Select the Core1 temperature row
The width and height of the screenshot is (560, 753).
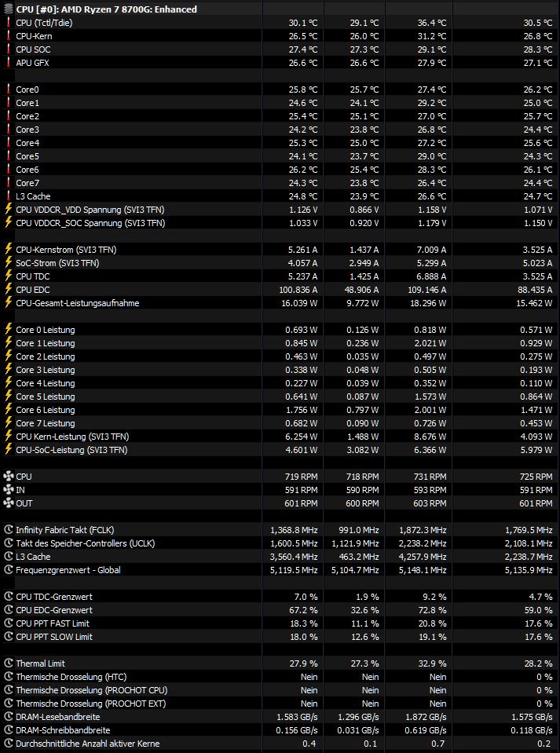[280, 103]
